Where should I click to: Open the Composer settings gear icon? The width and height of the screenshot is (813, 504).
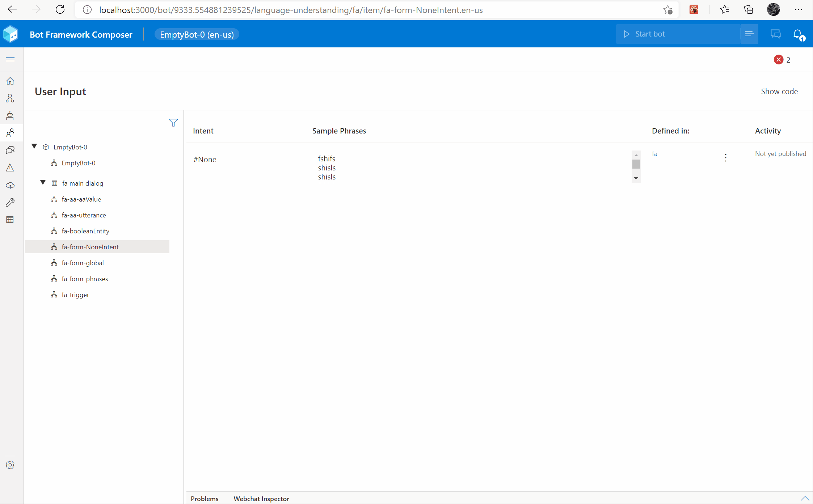click(x=10, y=465)
